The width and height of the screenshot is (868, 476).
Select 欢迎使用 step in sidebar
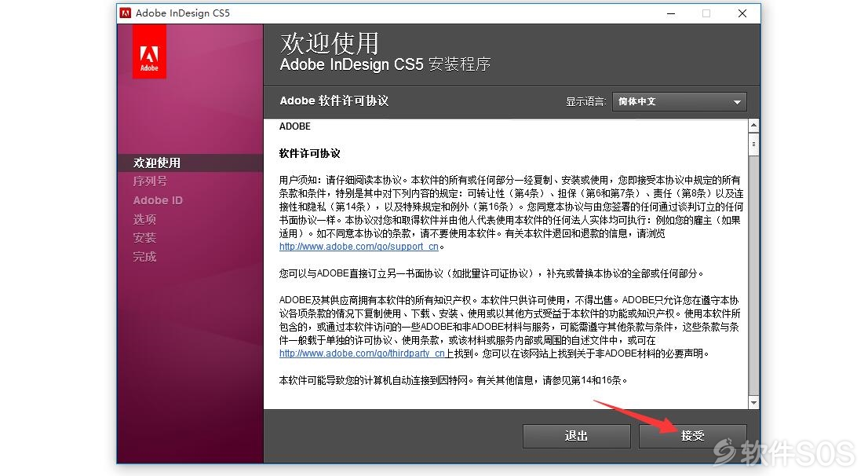tap(190, 163)
